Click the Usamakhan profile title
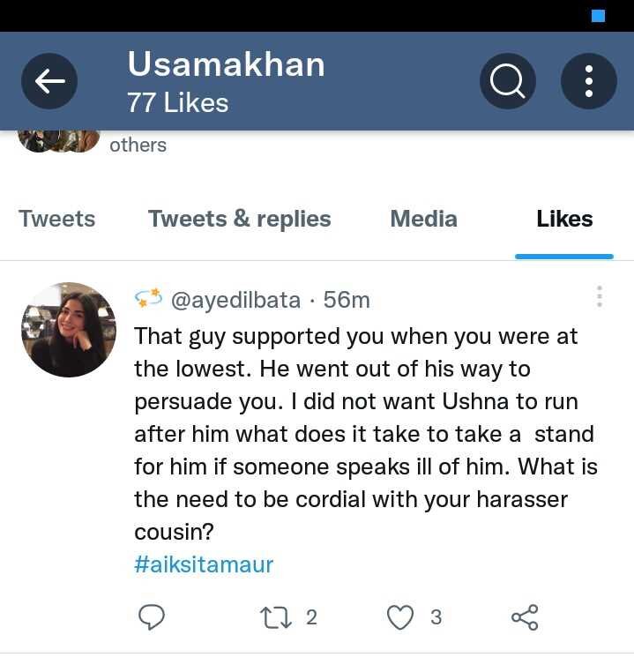This screenshot has width=634, height=672. pyautogui.click(x=226, y=64)
